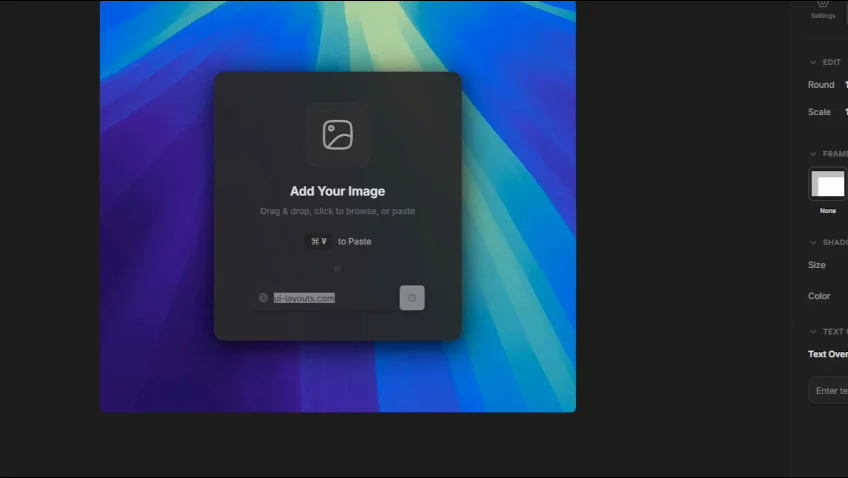The height and width of the screenshot is (478, 848).
Task: Click the loading submit button next to URL
Action: 412,298
